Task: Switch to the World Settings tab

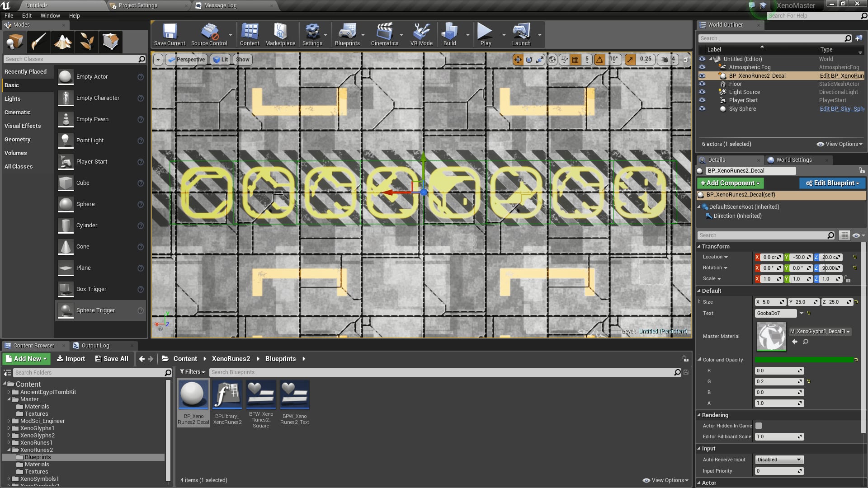Action: tap(793, 160)
